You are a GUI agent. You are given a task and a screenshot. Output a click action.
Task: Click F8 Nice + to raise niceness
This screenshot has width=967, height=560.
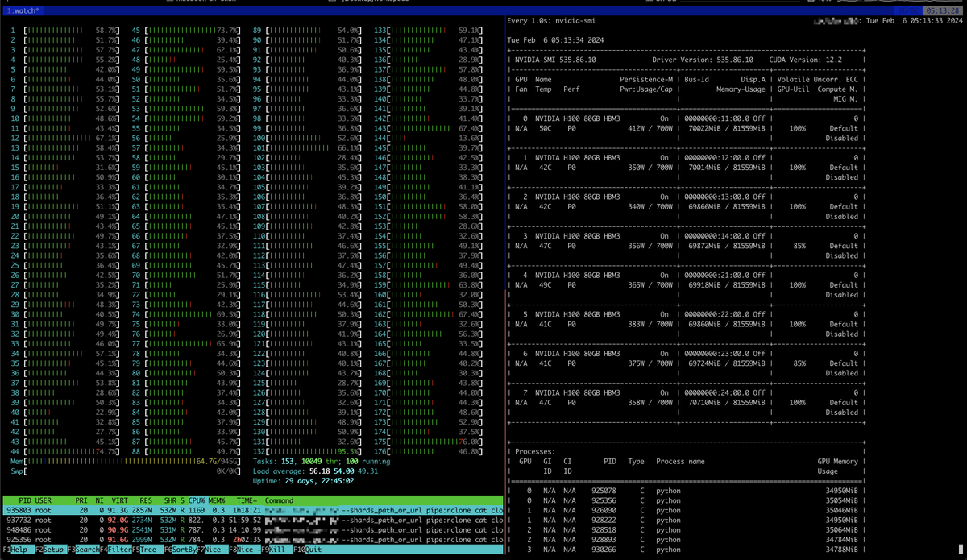coord(245,550)
